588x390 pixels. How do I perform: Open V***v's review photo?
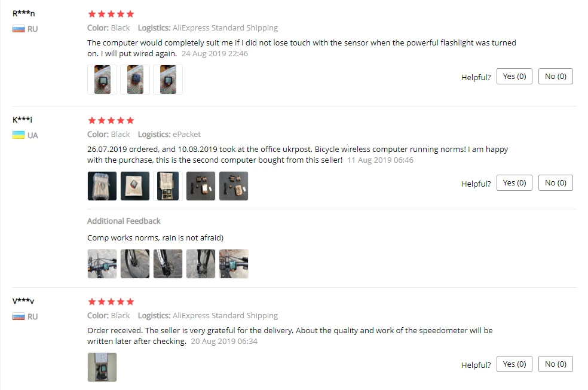102,367
